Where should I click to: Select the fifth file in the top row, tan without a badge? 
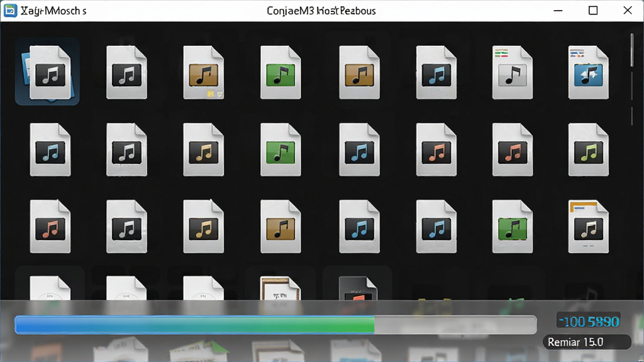359,72
